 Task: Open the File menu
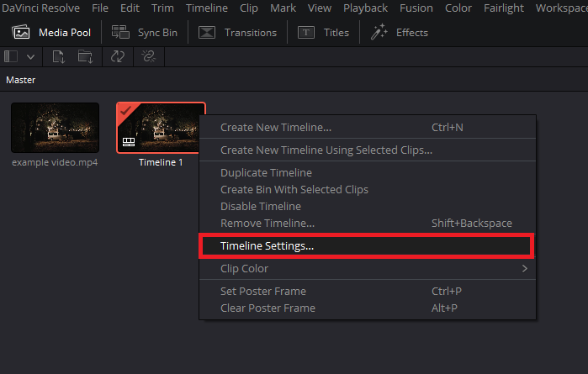(100, 8)
